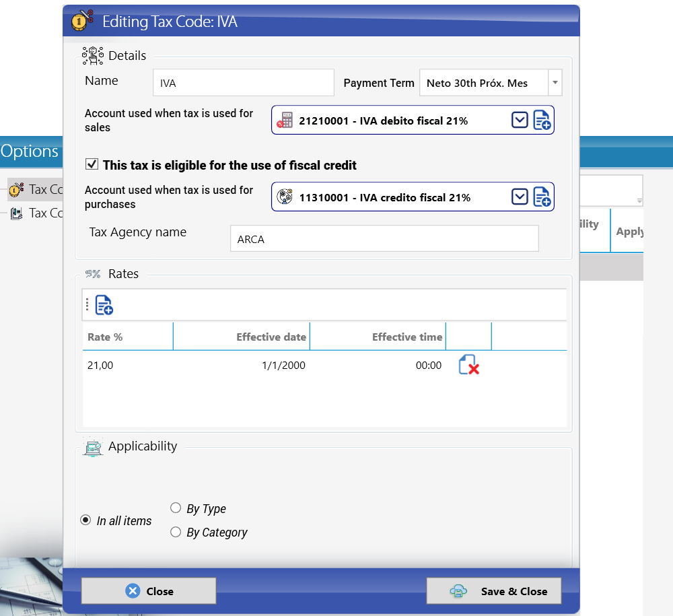Select second Tax Co tree item
The width and height of the screenshot is (673, 616).
click(x=36, y=213)
